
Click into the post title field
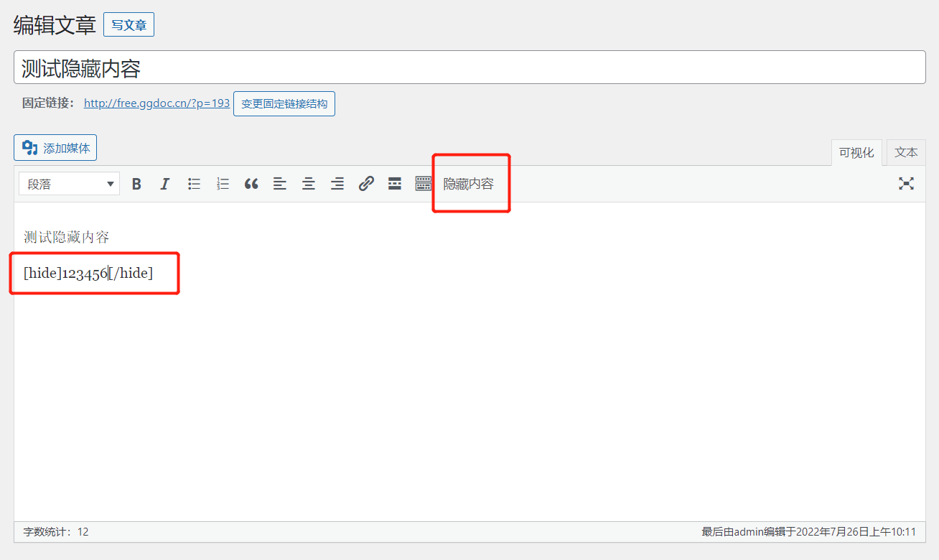click(x=469, y=67)
